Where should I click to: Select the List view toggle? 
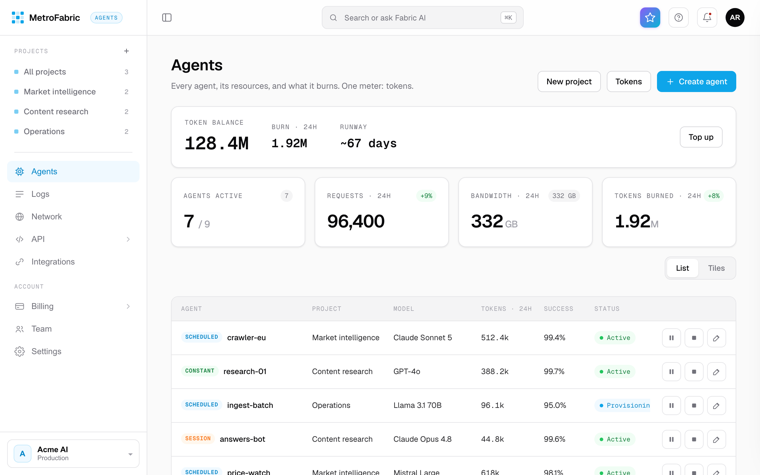[682, 268]
